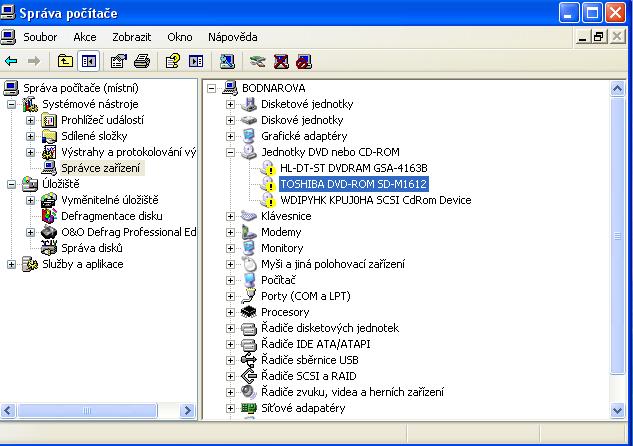
Task: Select Správce zařízení in left tree
Action: pos(101,168)
